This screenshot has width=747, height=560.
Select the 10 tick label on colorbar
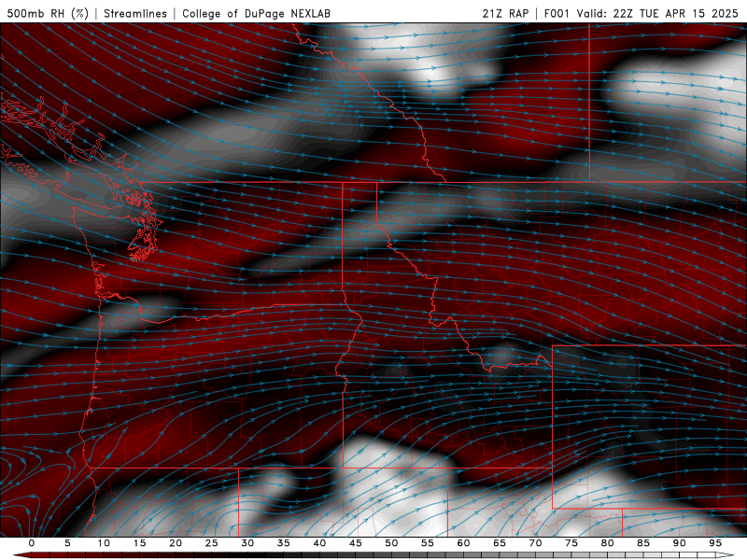click(x=104, y=543)
